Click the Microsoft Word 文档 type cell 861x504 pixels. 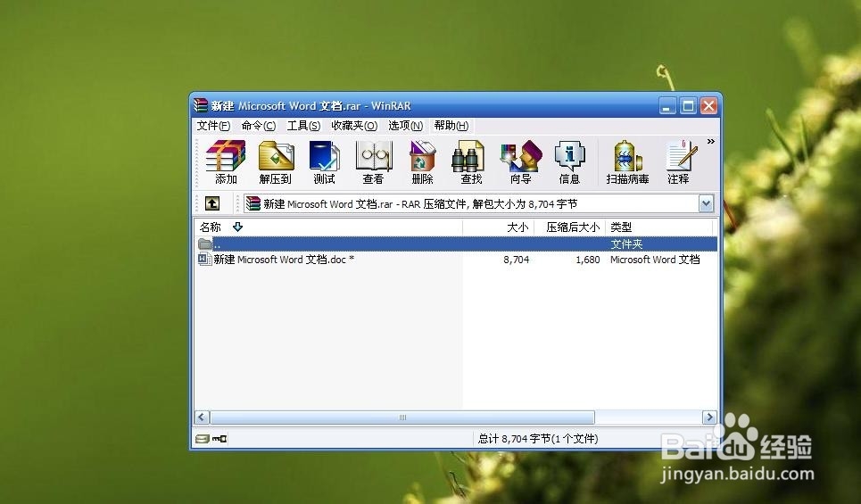click(x=655, y=260)
